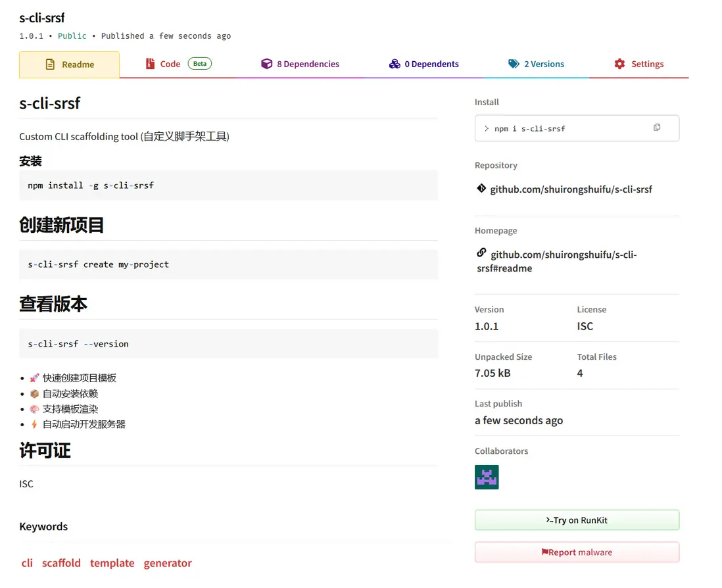Click the npm i s-cli-srsf install box
722x588 pixels.
(x=577, y=128)
